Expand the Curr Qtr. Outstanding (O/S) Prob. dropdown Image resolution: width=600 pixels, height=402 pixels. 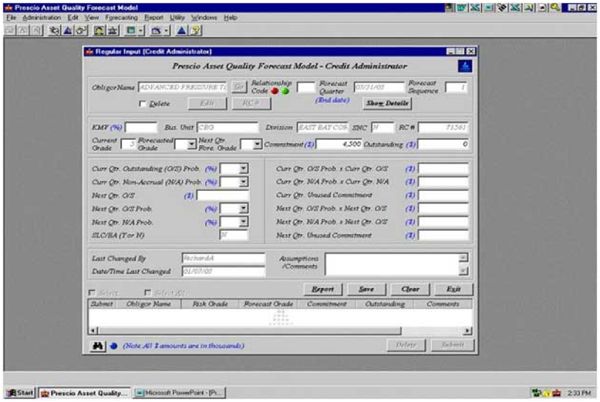click(x=243, y=169)
